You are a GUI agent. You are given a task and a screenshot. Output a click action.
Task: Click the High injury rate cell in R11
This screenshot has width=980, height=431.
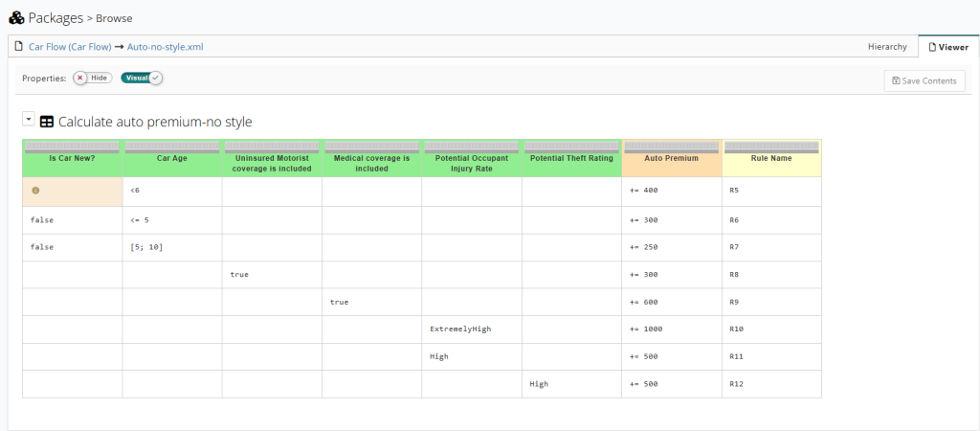pos(472,356)
